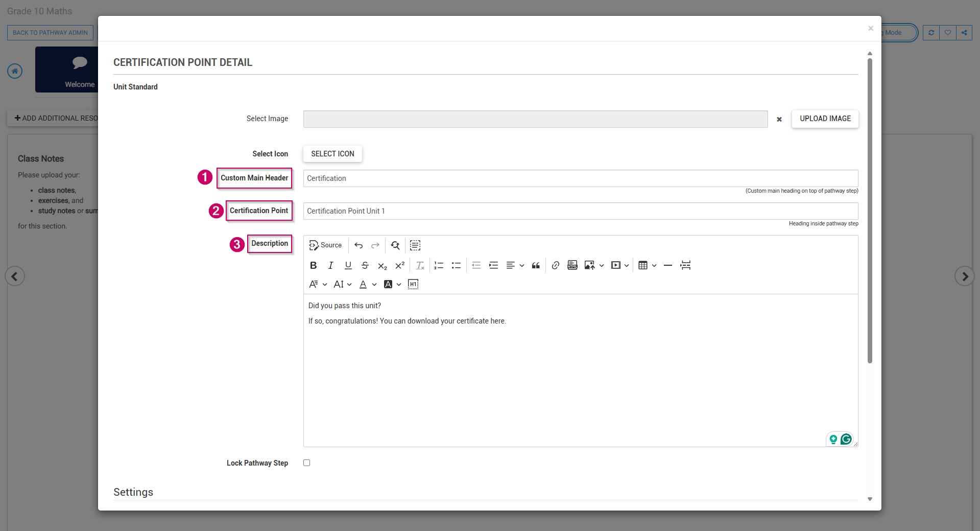Image resolution: width=980 pixels, height=531 pixels.
Task: Click the Certification Point Unit 1 field
Action: pyautogui.click(x=581, y=211)
